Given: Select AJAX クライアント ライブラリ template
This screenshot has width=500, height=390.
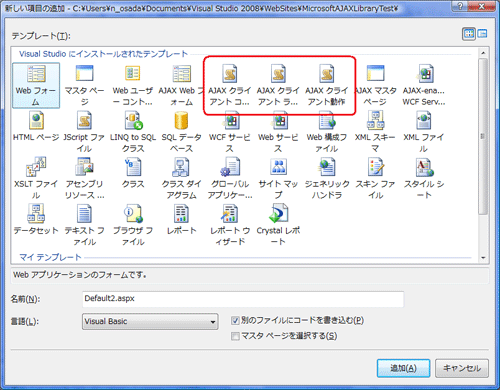Looking at the screenshot, I should click(x=278, y=85).
